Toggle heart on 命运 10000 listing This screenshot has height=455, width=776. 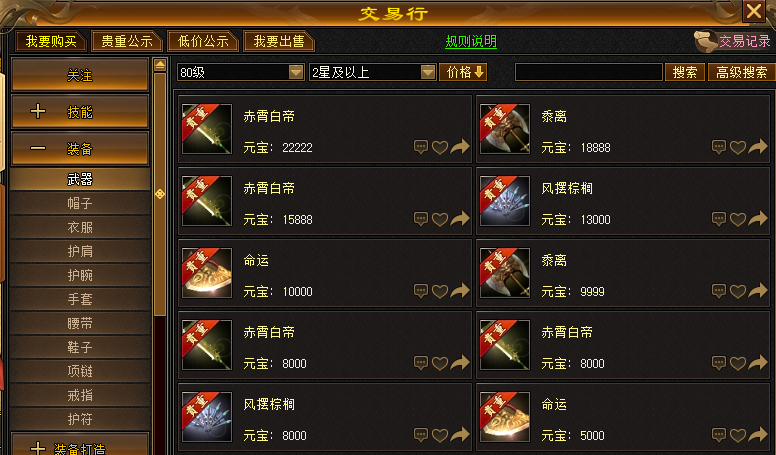pos(440,292)
